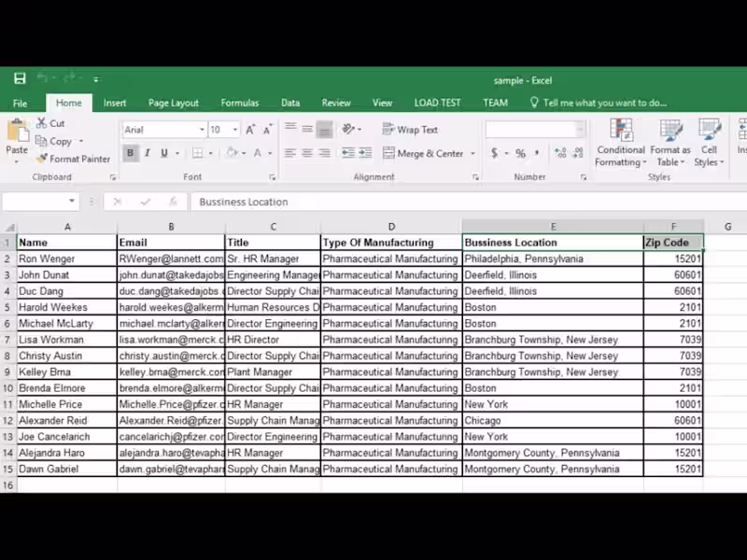Open the Page Layout tab

click(x=174, y=103)
